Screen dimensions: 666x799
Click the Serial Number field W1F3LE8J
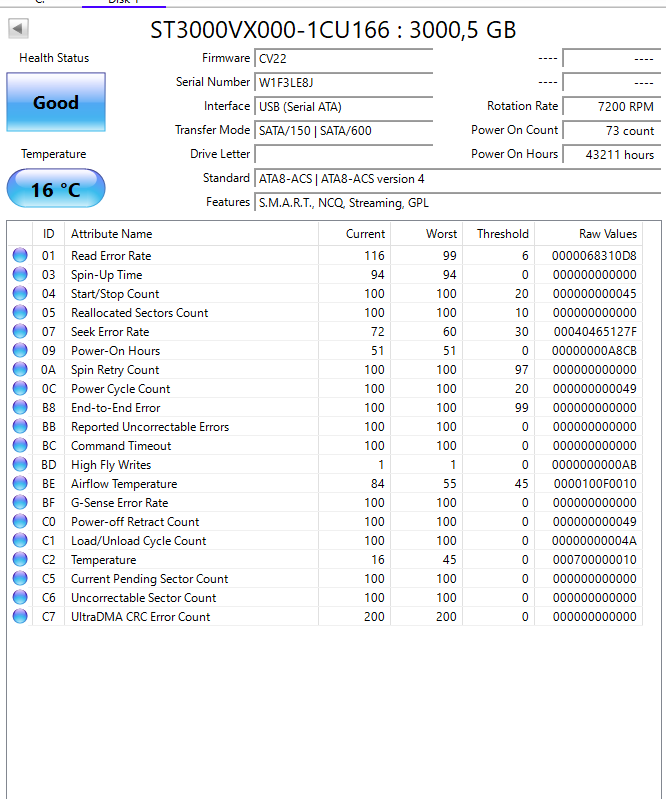click(343, 83)
